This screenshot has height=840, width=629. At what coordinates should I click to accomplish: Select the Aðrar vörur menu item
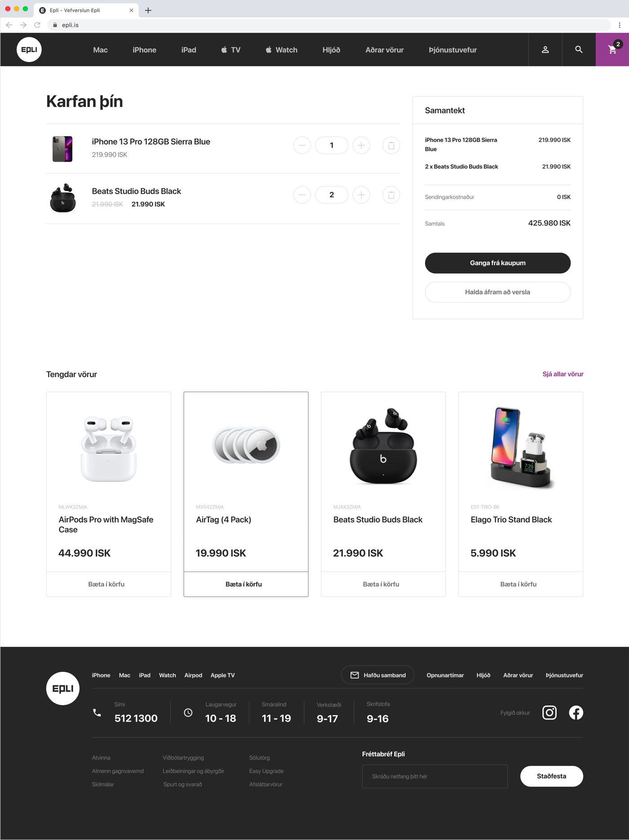click(385, 50)
